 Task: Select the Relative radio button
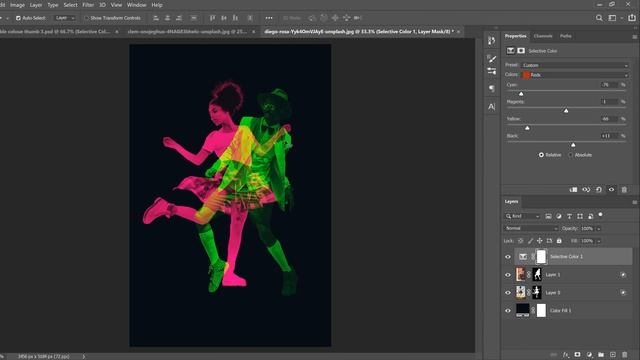point(541,155)
